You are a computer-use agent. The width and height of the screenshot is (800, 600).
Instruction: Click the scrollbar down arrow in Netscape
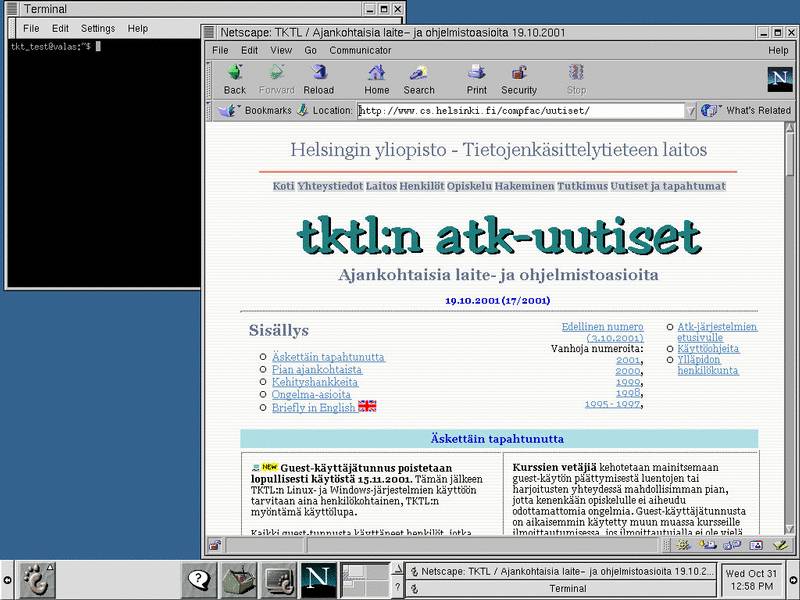(790, 529)
